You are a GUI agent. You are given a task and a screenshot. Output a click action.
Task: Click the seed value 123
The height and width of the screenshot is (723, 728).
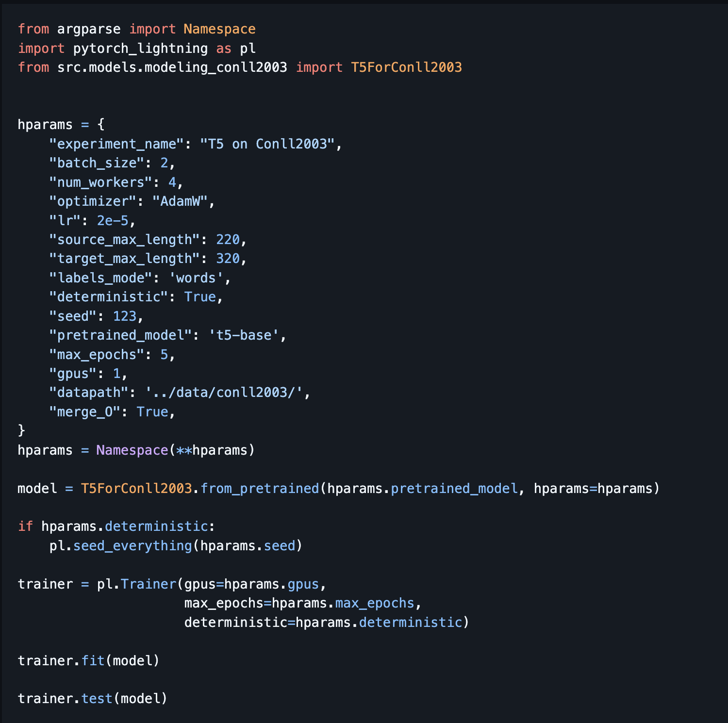(125, 316)
